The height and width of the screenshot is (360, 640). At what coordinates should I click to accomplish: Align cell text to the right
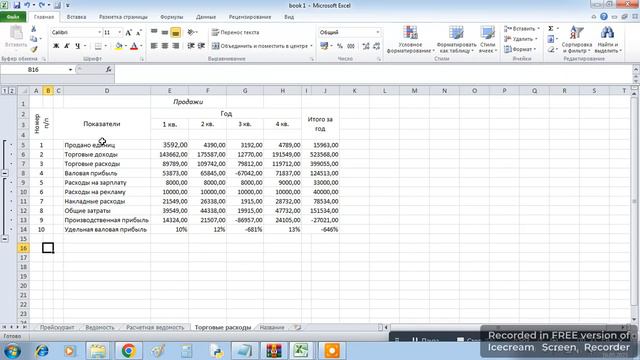click(176, 46)
